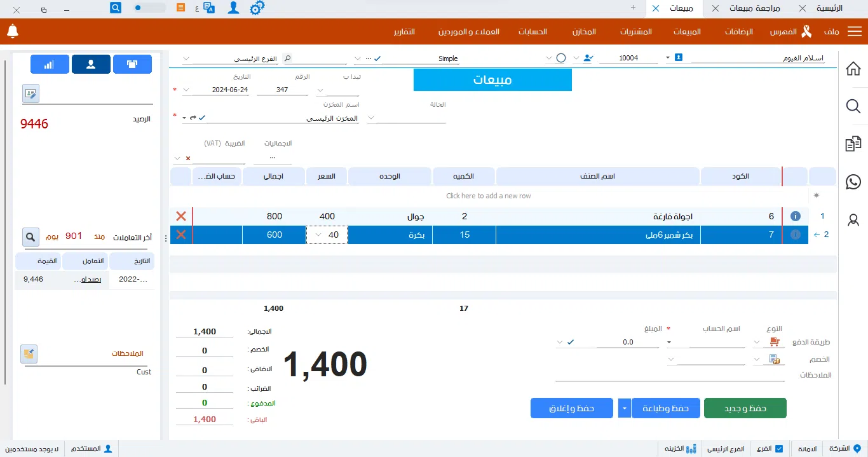The height and width of the screenshot is (457, 868).
Task: Click the row labeled Click here to add new row
Action: tap(487, 195)
